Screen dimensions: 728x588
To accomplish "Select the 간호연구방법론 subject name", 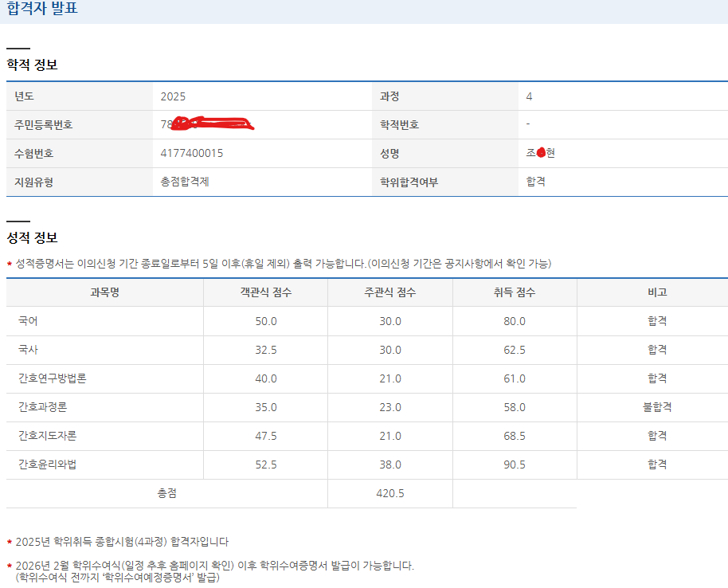I will pyautogui.click(x=53, y=378).
